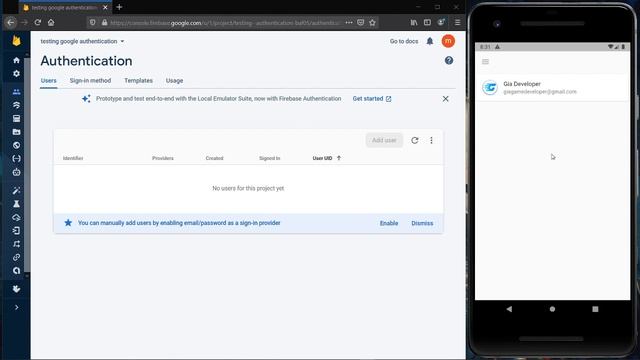Dismiss emulator suite banner

pos(445,99)
